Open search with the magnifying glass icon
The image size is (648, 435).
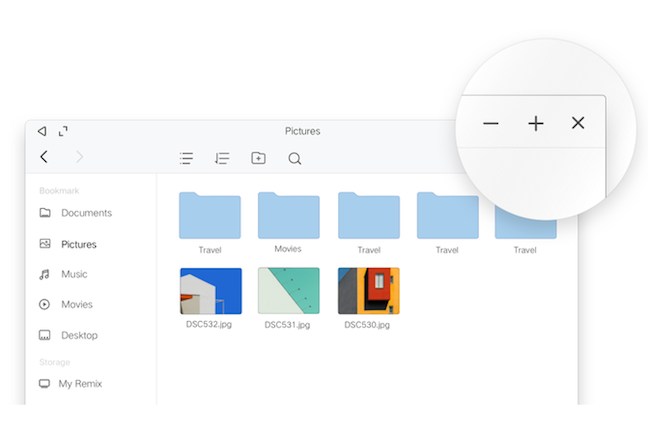[295, 159]
